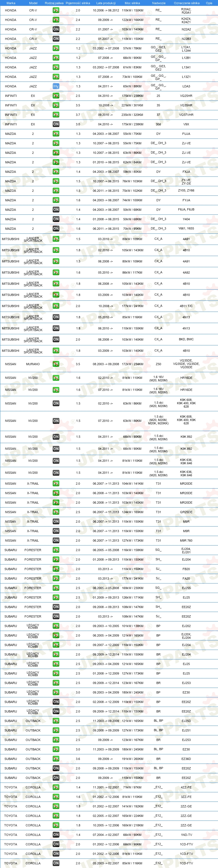Select power cell 235kW / 320KM
This screenshot has height=868, width=218.
point(132,115)
